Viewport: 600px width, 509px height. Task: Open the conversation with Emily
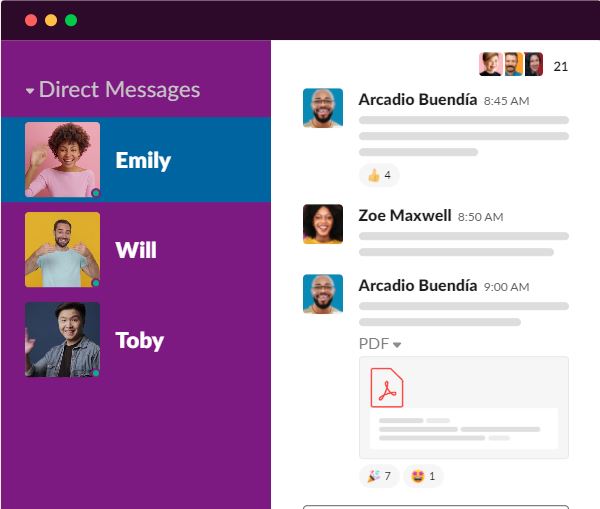pos(136,160)
